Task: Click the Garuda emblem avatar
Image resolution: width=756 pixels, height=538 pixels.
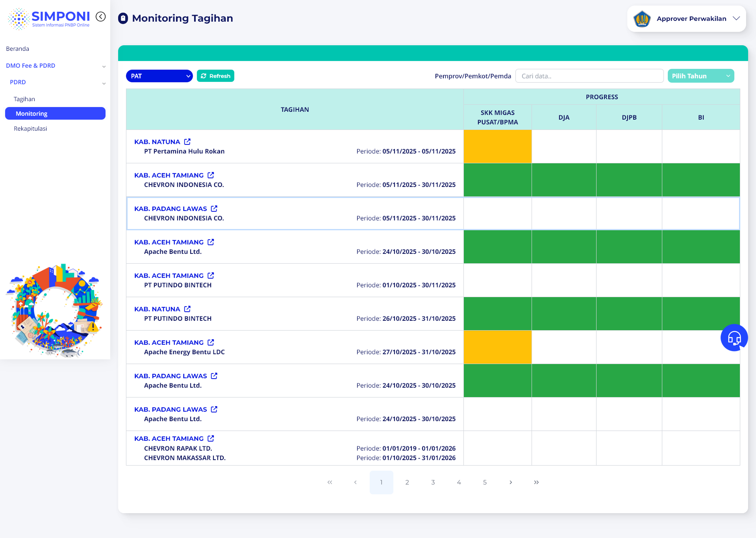Action: pyautogui.click(x=642, y=18)
